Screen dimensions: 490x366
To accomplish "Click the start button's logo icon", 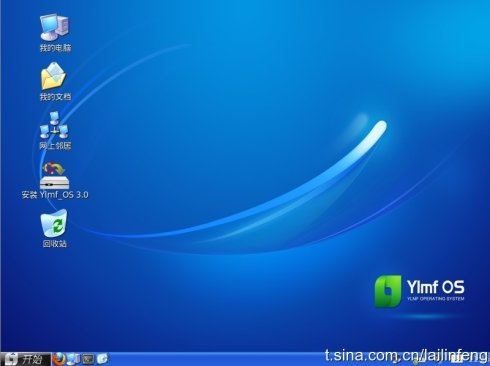I will pyautogui.click(x=11, y=359).
